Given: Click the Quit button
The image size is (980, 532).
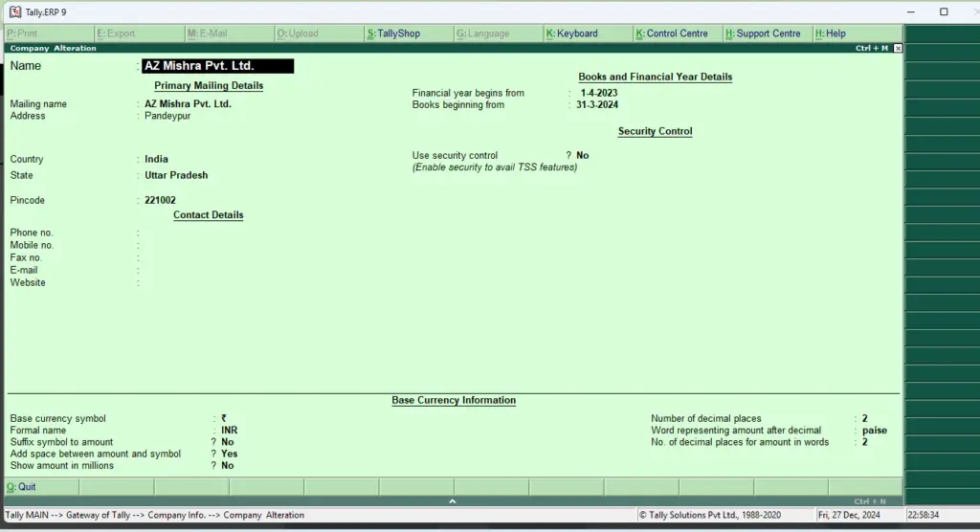Looking at the screenshot, I should [x=21, y=487].
